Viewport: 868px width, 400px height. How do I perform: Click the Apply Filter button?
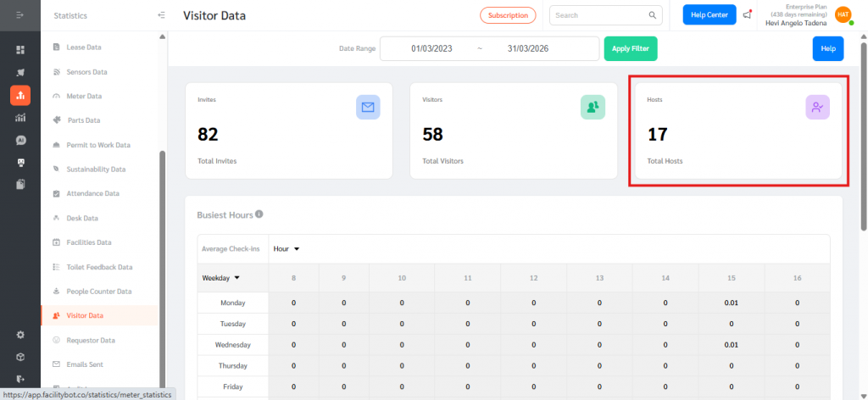pyautogui.click(x=630, y=49)
